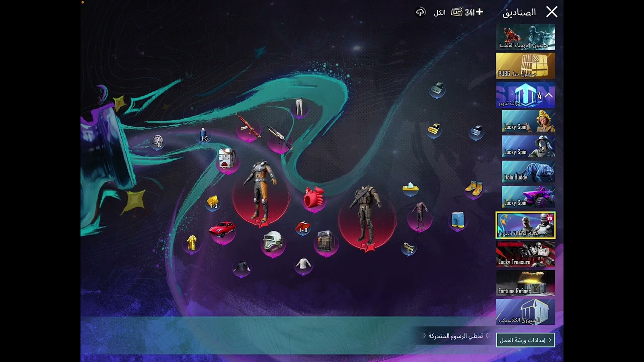Select the yellow card prize
Viewport: 644px width, 362px height.
click(434, 129)
